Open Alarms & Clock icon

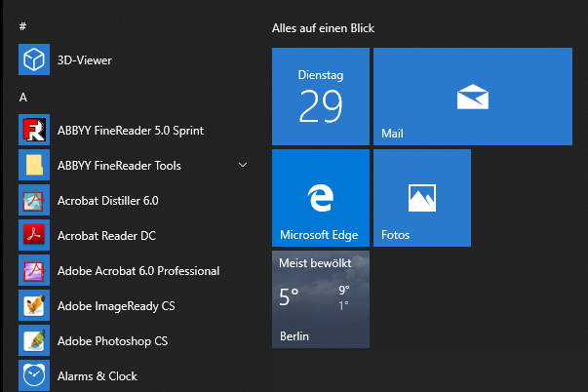[x=34, y=375]
